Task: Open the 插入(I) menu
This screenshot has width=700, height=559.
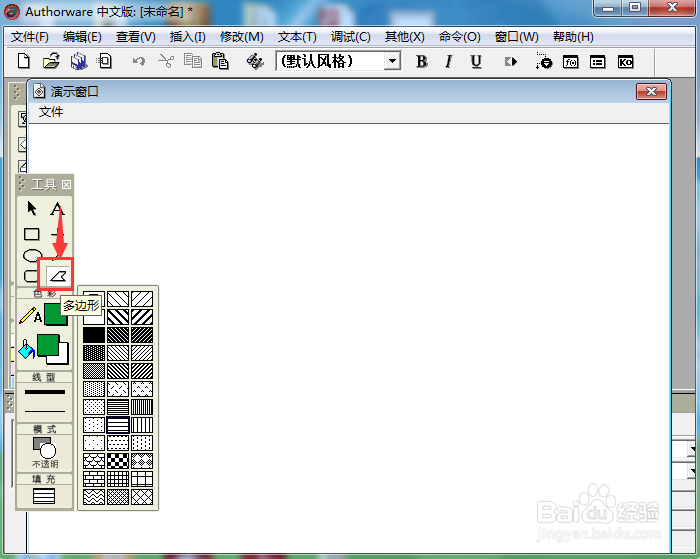Action: (188, 37)
